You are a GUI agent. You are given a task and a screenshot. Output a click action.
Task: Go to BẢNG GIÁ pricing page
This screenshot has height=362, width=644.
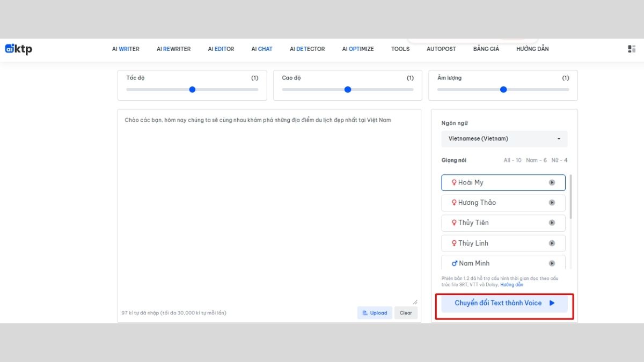[486, 49]
